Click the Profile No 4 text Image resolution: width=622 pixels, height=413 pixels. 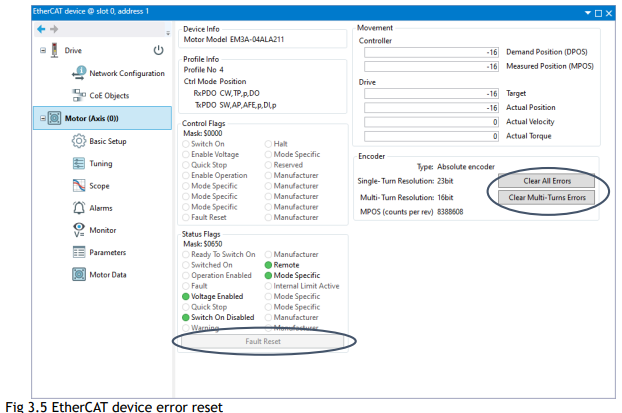[203, 70]
